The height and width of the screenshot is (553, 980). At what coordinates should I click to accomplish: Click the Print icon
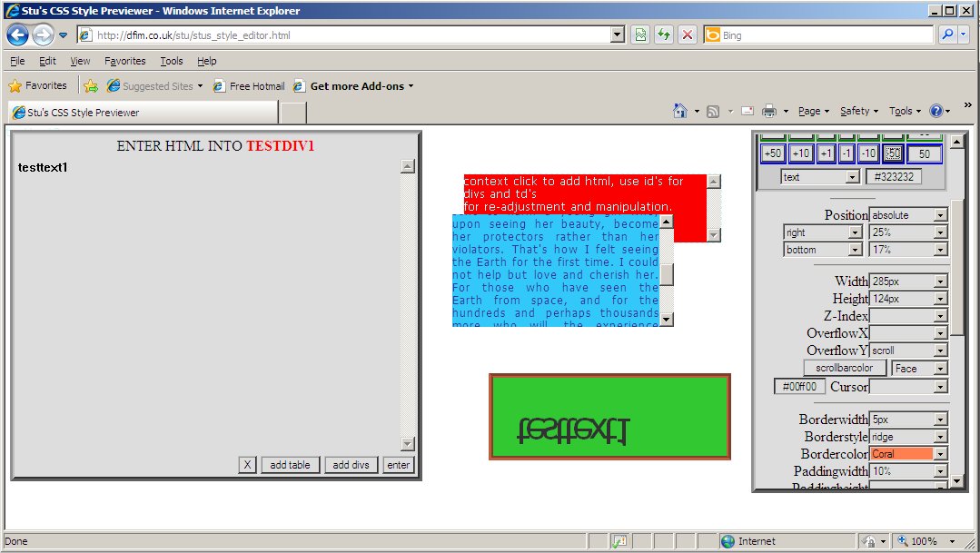[769, 112]
